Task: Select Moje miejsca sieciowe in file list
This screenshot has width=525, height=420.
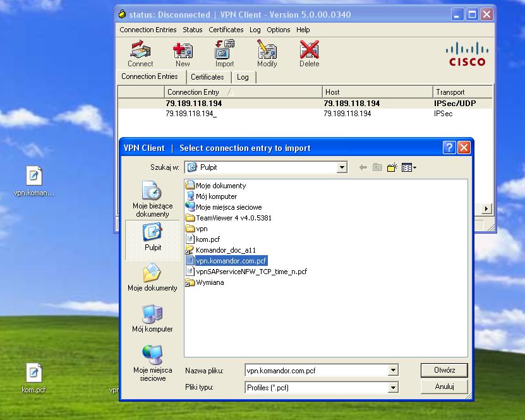Action: coord(224,207)
